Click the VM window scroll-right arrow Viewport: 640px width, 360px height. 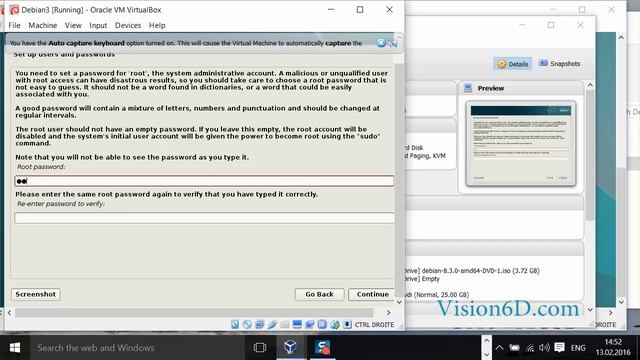click(x=389, y=313)
